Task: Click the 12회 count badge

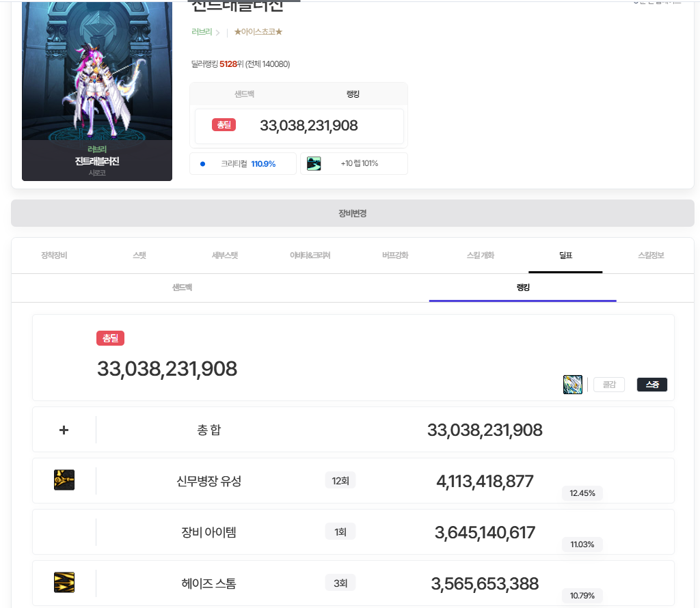Action: click(340, 481)
